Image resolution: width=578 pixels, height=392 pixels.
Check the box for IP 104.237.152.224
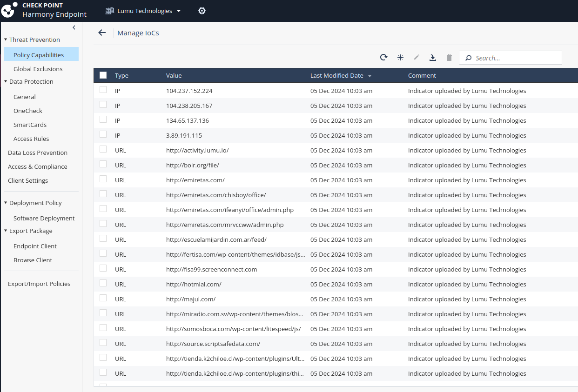click(103, 90)
